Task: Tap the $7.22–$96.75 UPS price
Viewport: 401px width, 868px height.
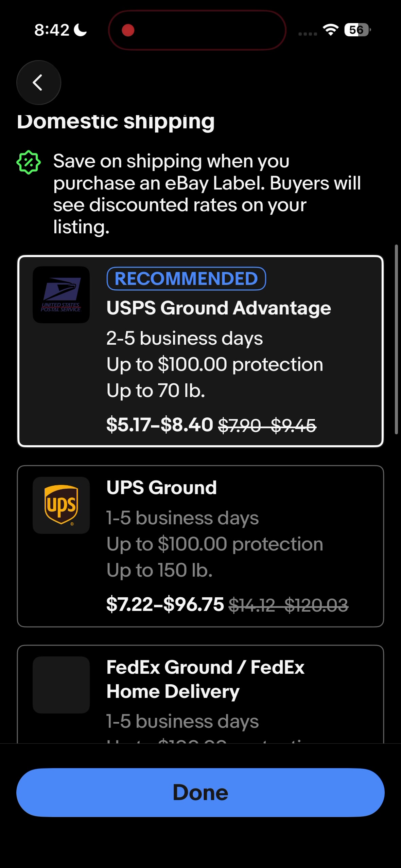Action: [x=165, y=604]
